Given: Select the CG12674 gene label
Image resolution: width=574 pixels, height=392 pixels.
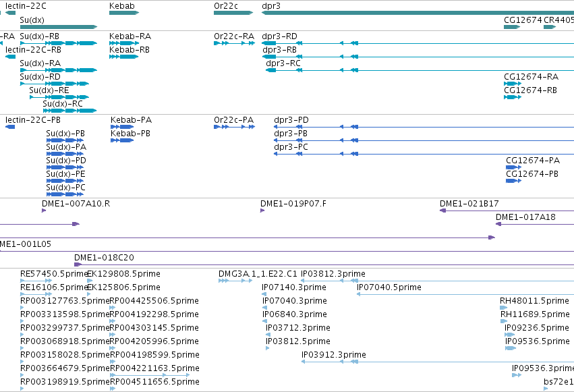Looking at the screenshot, I should pos(523,20).
